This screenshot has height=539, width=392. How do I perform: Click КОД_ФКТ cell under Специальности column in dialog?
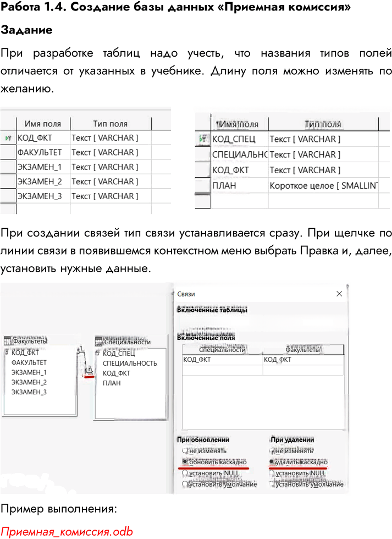222,360
